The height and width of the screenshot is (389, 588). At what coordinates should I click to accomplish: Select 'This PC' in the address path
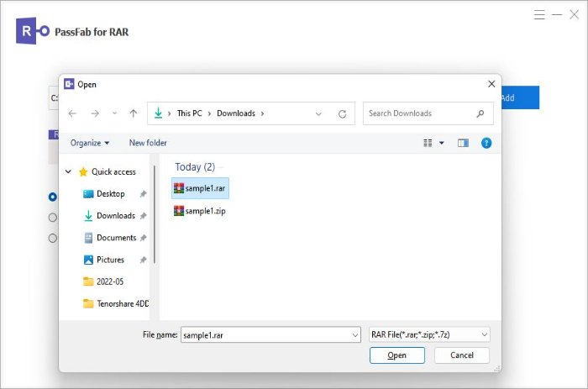pyautogui.click(x=189, y=113)
